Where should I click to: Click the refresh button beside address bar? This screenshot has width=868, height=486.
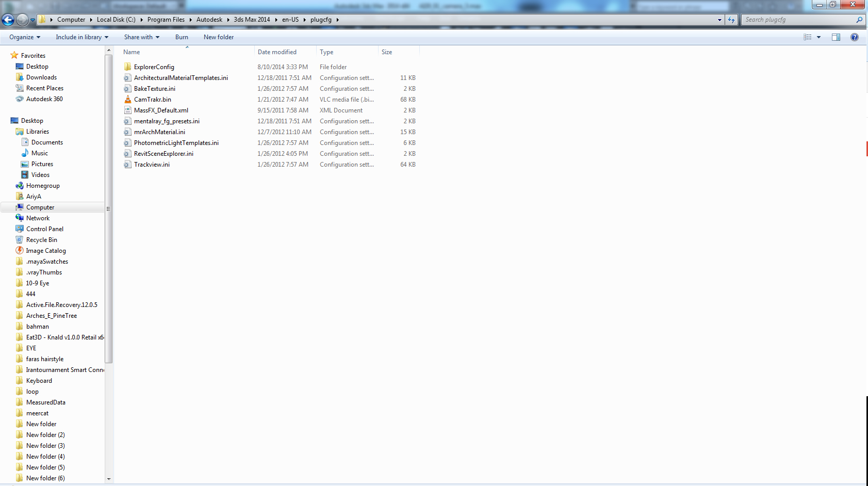[x=731, y=20]
